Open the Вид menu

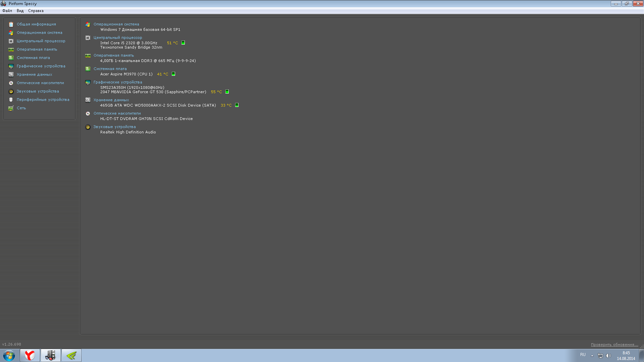tap(20, 11)
